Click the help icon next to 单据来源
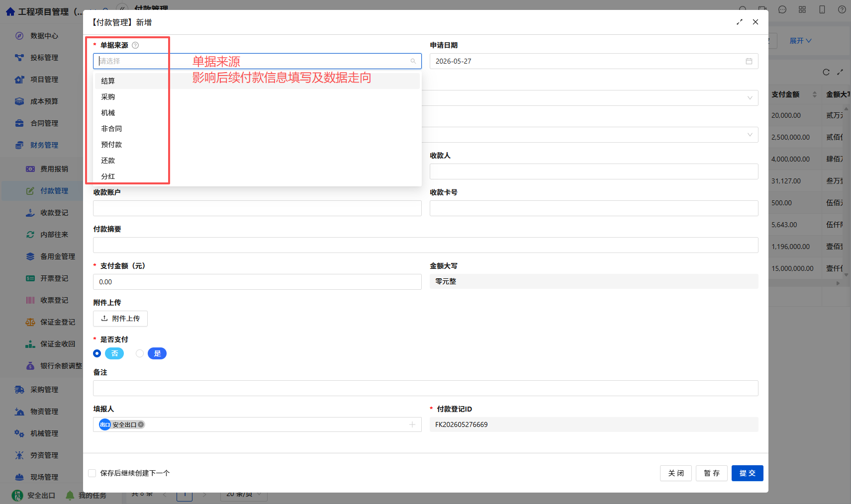The width and height of the screenshot is (851, 504). 135,45
